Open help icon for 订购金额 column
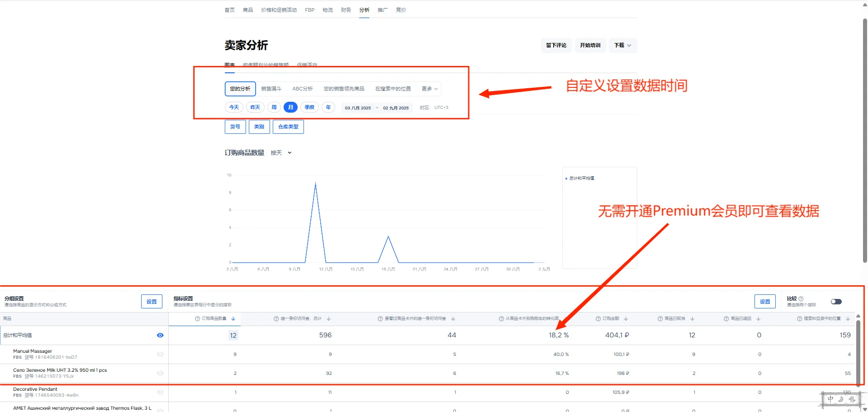 tap(598, 319)
